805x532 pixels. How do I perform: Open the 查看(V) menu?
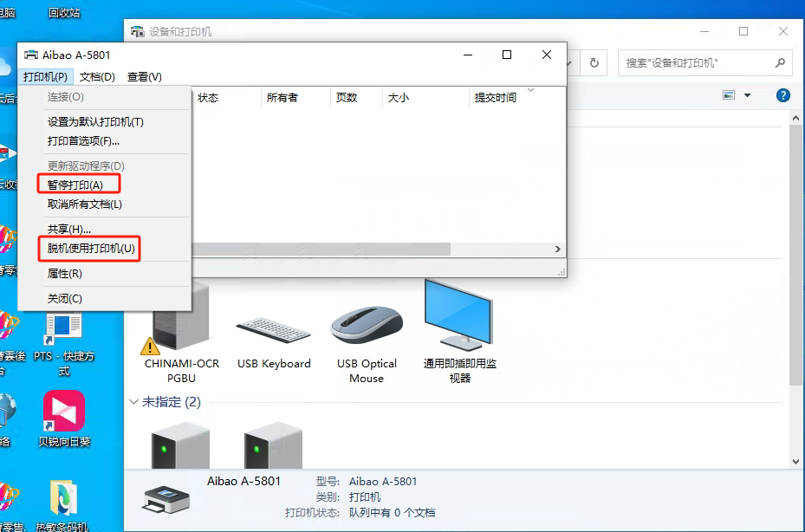point(144,77)
